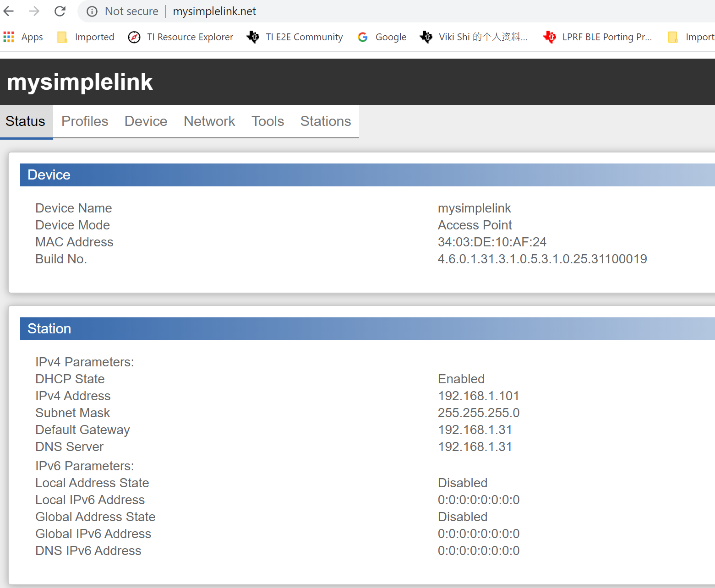The width and height of the screenshot is (715, 588).
Task: Click subnet mask 255.255.255.0
Action: click(x=479, y=413)
